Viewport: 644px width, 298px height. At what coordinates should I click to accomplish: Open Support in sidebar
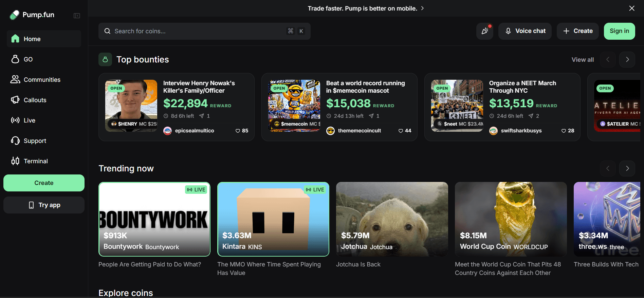(x=44, y=141)
